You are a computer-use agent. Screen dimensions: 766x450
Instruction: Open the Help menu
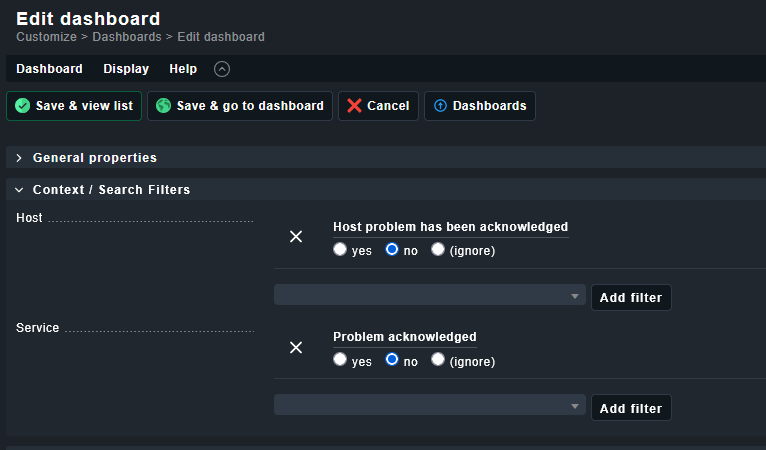pos(183,69)
